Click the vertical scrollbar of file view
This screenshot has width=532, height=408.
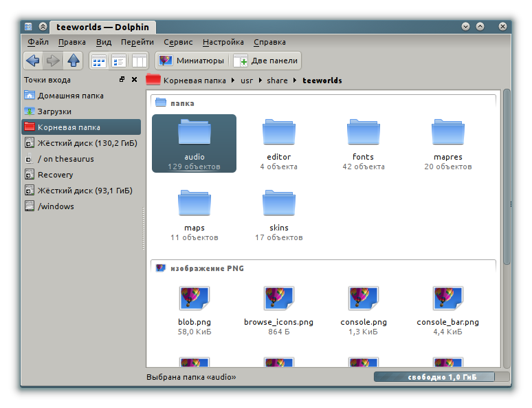(x=507, y=177)
